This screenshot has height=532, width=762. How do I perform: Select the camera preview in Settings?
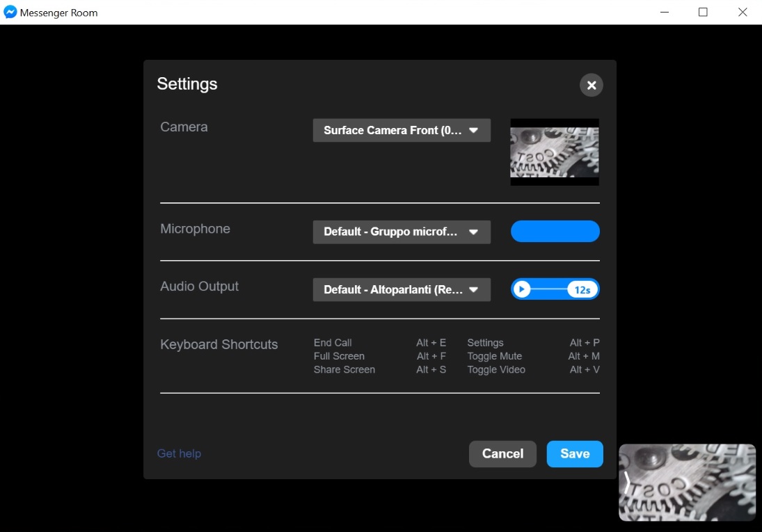[x=554, y=152]
